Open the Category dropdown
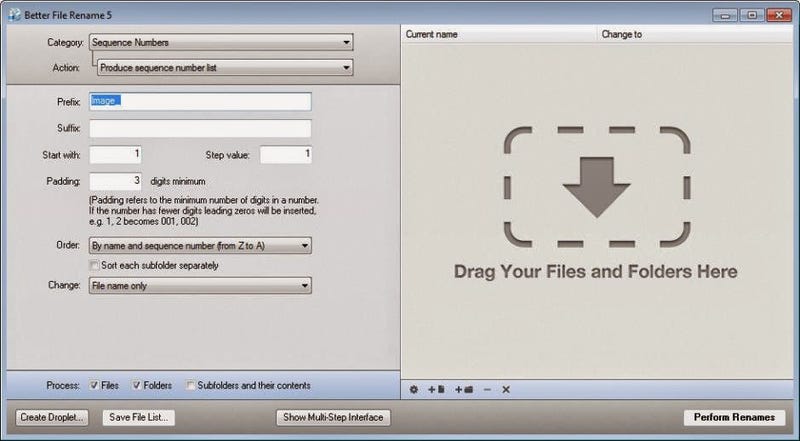Viewport: 800px width, 441px height. tap(221, 42)
